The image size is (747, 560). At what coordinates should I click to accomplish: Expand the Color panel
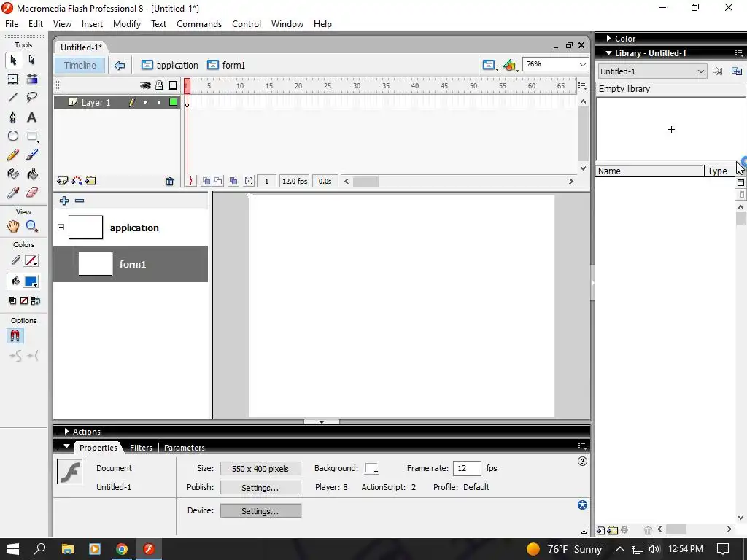pos(608,39)
